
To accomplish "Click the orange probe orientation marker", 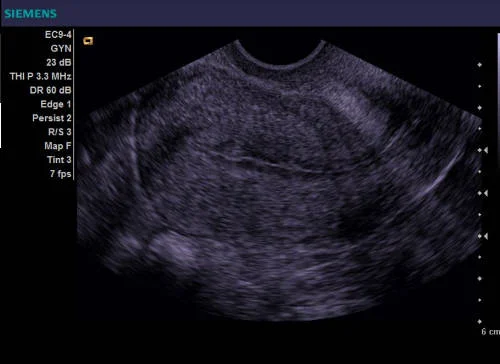I will coord(88,41).
